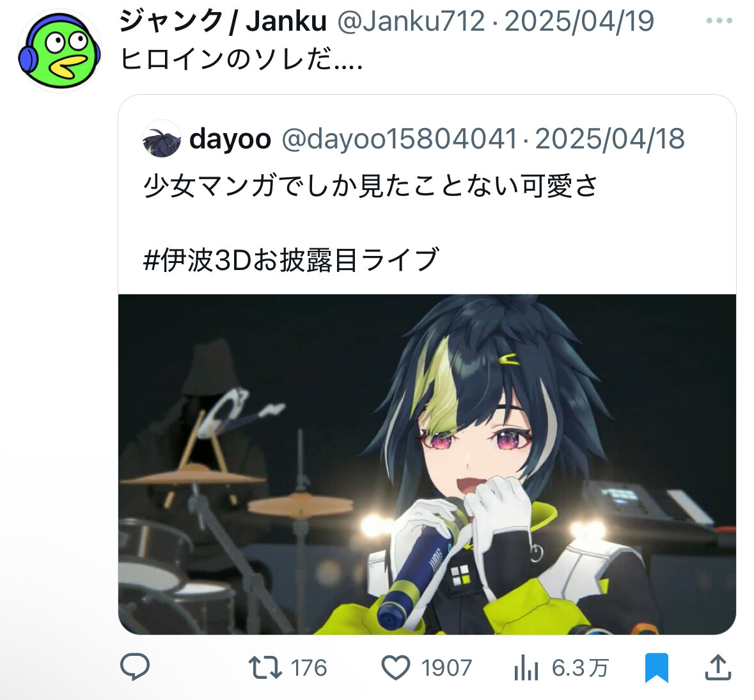Open the 2025/04/19 post timestamp
754x700 pixels.
coord(579,21)
